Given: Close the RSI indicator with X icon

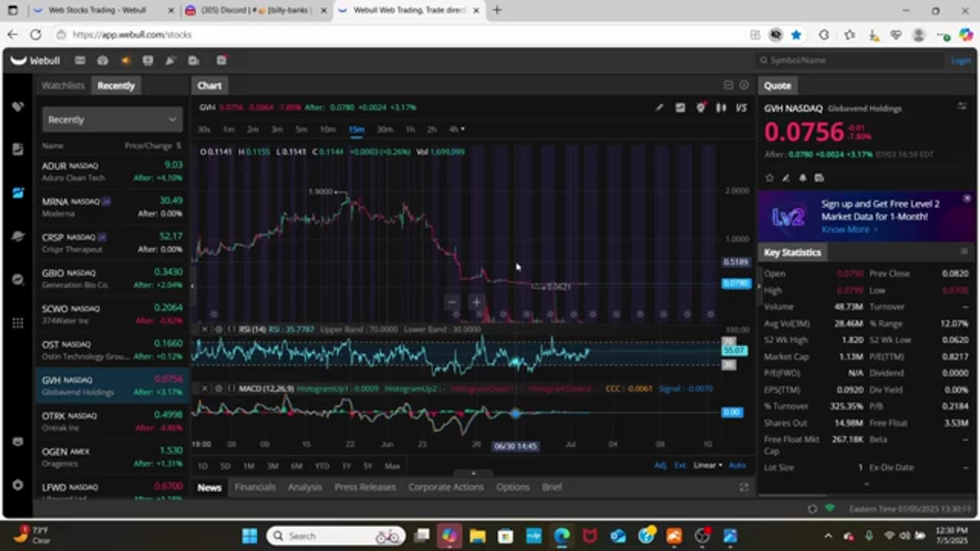Looking at the screenshot, I should click(204, 329).
